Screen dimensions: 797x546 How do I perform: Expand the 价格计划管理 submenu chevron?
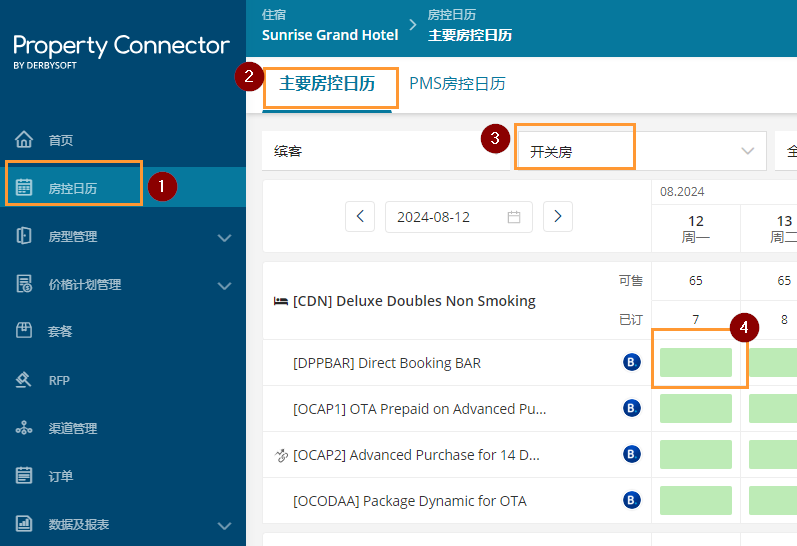224,286
